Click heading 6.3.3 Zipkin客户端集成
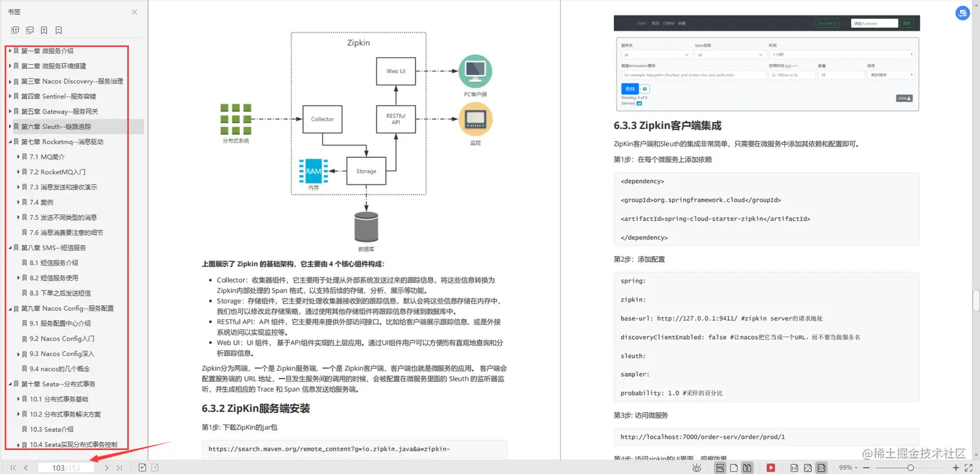Image resolution: width=980 pixels, height=474 pixels. (x=668, y=125)
